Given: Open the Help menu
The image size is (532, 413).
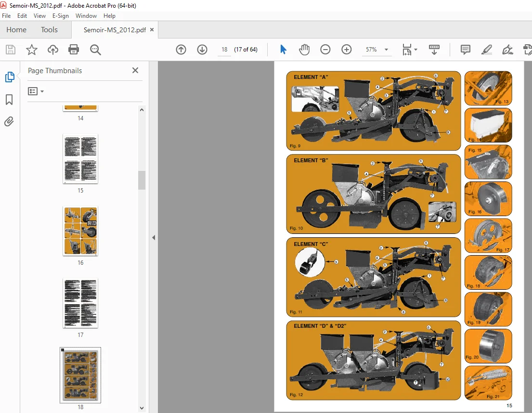Looking at the screenshot, I should point(109,15).
